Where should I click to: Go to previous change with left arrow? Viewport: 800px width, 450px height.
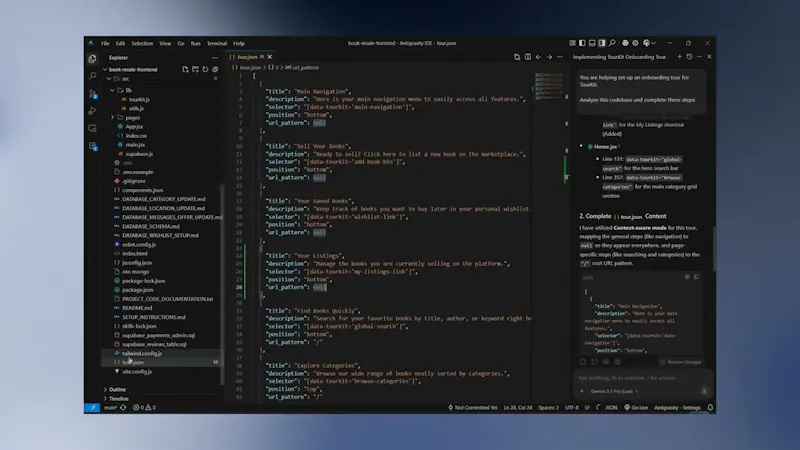tap(538, 57)
